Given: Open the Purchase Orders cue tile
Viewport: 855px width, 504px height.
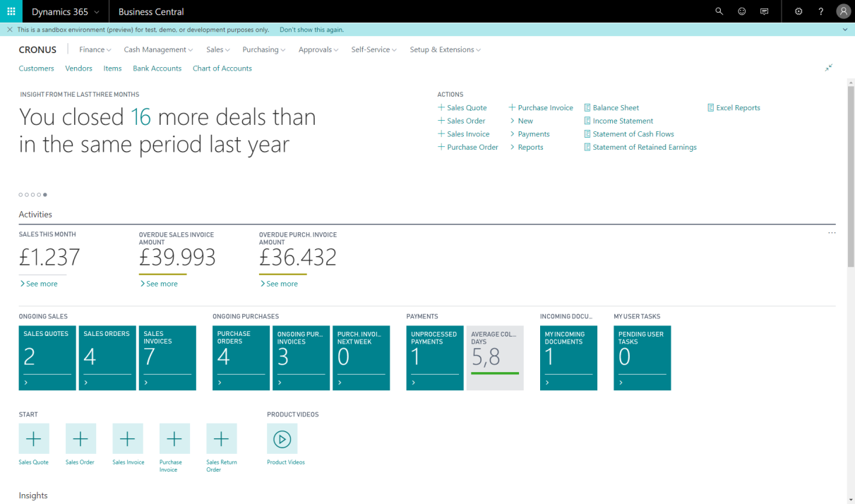Looking at the screenshot, I should 241,358.
